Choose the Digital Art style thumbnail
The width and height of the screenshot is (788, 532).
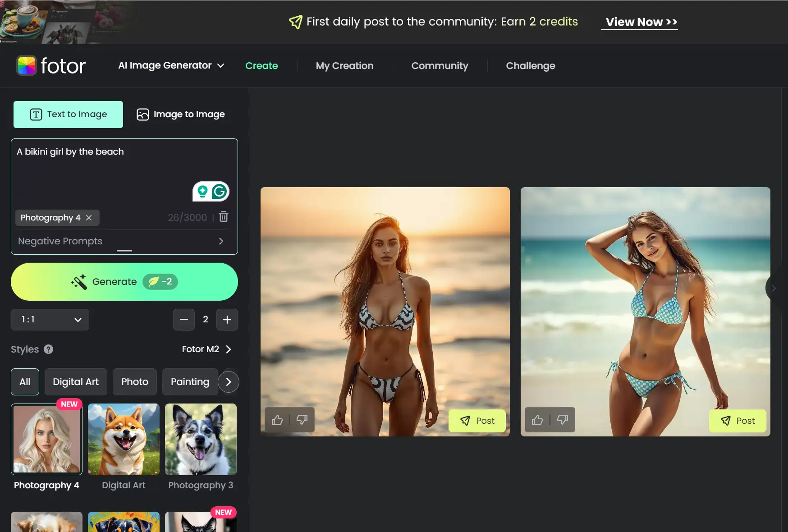[124, 439]
